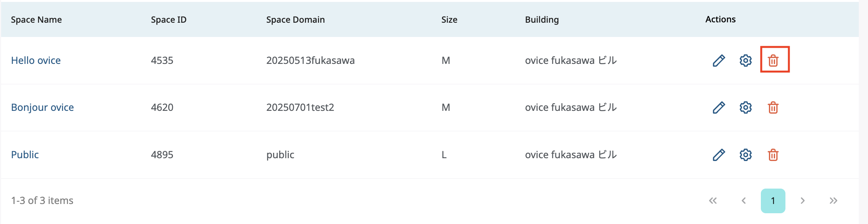Image resolution: width=868 pixels, height=224 pixels.
Task: Edit the Public space
Action: (x=719, y=155)
